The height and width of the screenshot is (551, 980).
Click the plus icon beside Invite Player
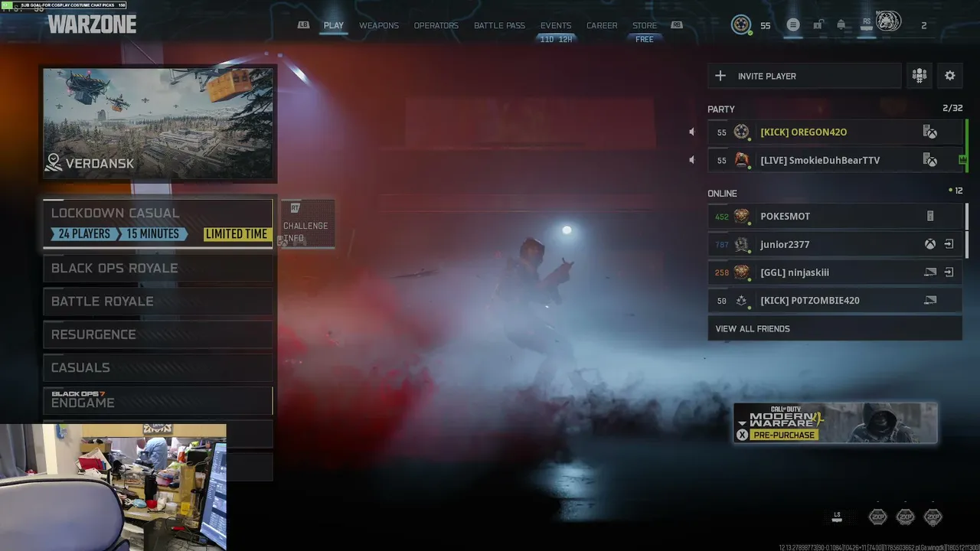pos(720,76)
